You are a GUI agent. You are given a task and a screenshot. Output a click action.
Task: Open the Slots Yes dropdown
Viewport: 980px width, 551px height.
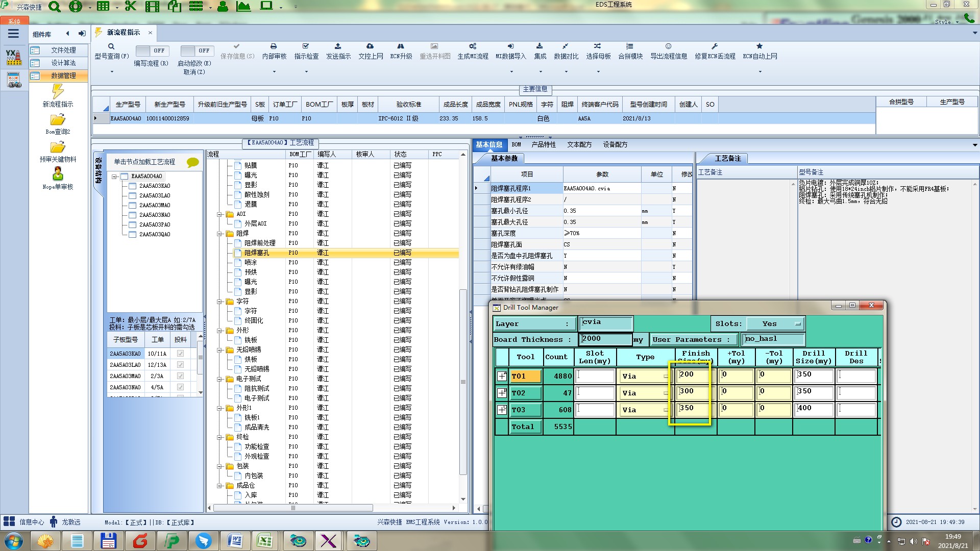pos(775,324)
